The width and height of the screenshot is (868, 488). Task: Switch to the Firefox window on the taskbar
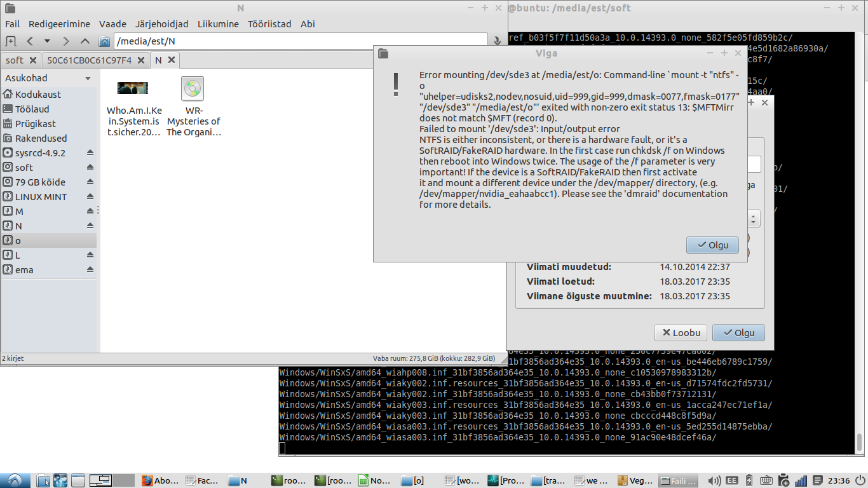[160, 480]
